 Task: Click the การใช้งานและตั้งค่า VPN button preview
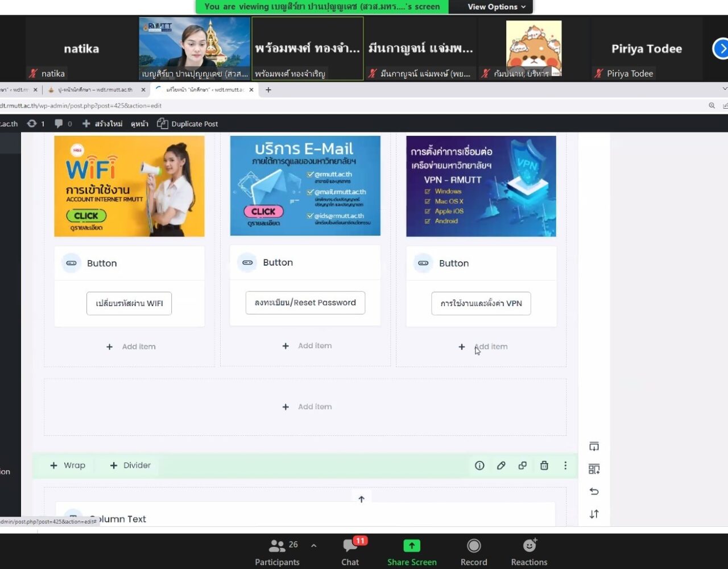(x=481, y=303)
